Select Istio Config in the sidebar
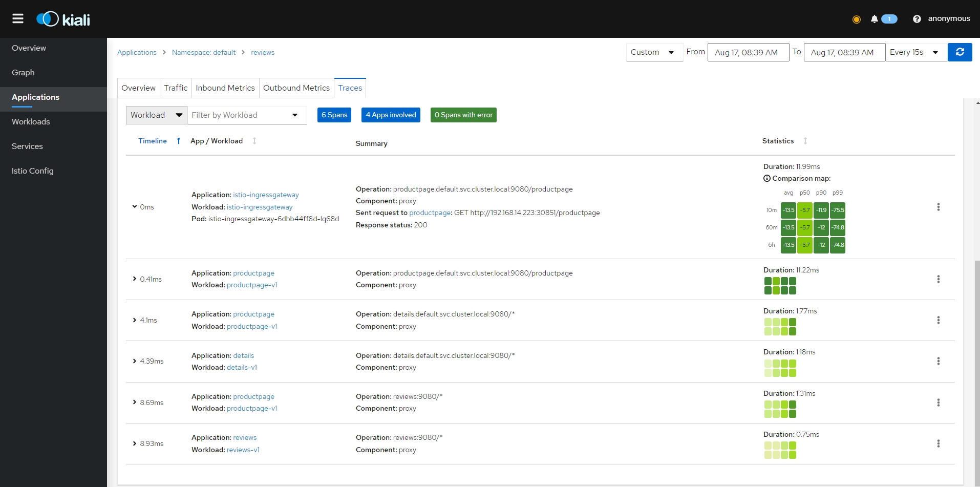 coord(33,171)
